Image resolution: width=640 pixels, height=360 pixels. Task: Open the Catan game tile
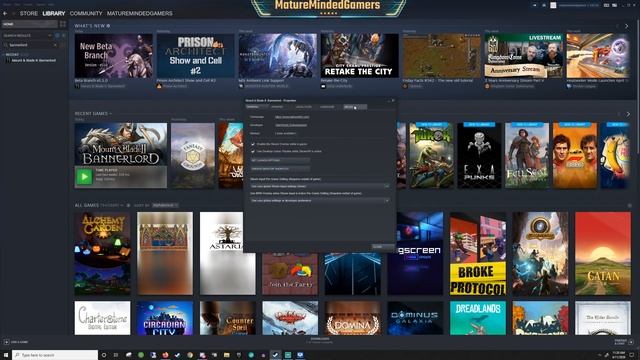(x=603, y=253)
